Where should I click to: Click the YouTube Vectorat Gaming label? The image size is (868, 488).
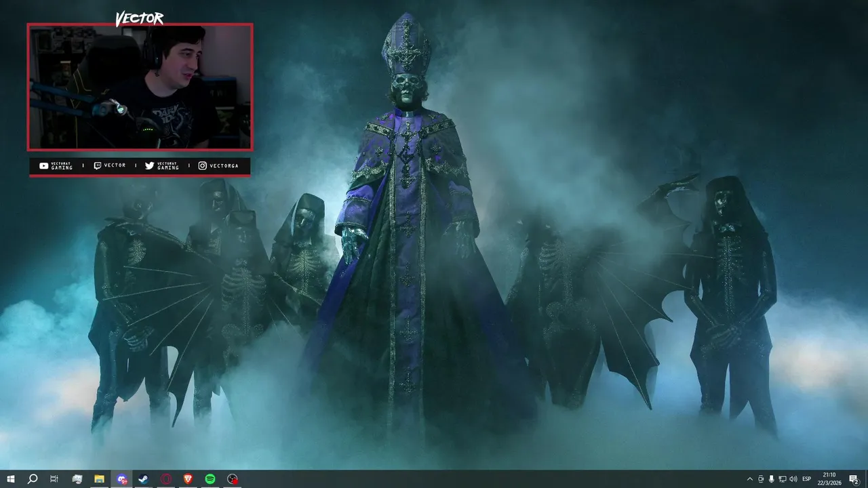[x=56, y=165]
